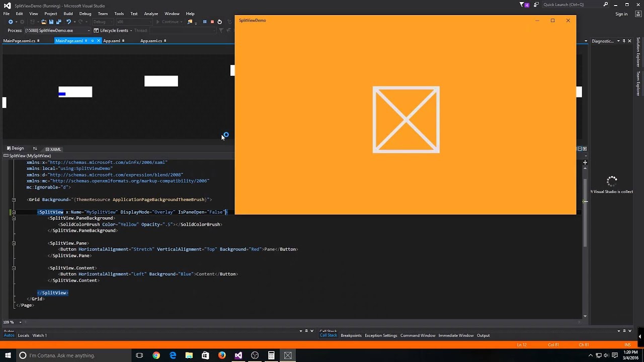Collapse the Grid element in code
644x362 pixels.
(14, 200)
